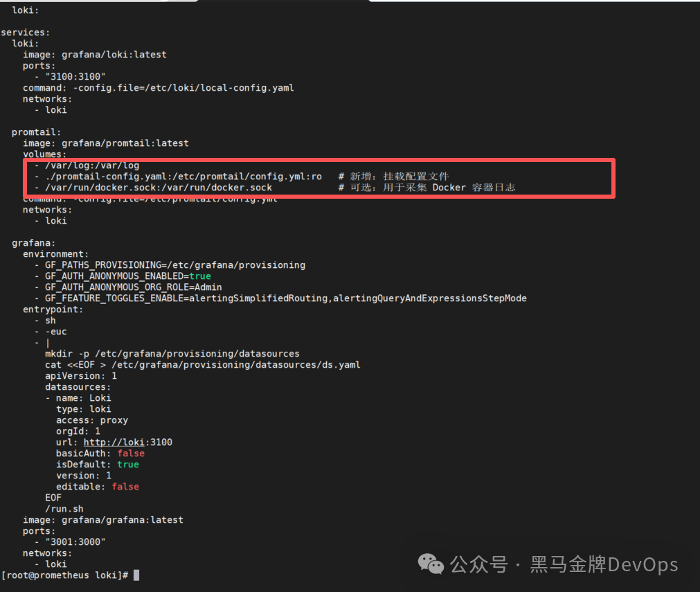Screen dimensions: 700x592
Task: Click the green 'true' after isDefault
Action: click(x=128, y=465)
